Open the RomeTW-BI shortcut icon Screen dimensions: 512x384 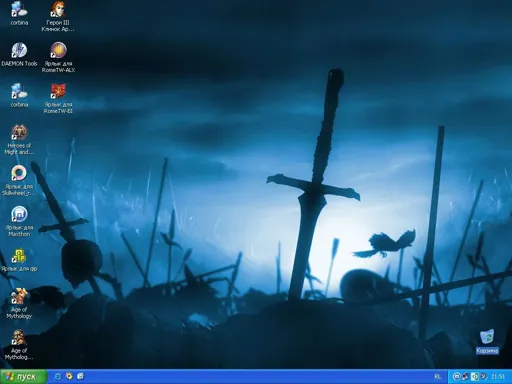(58, 99)
